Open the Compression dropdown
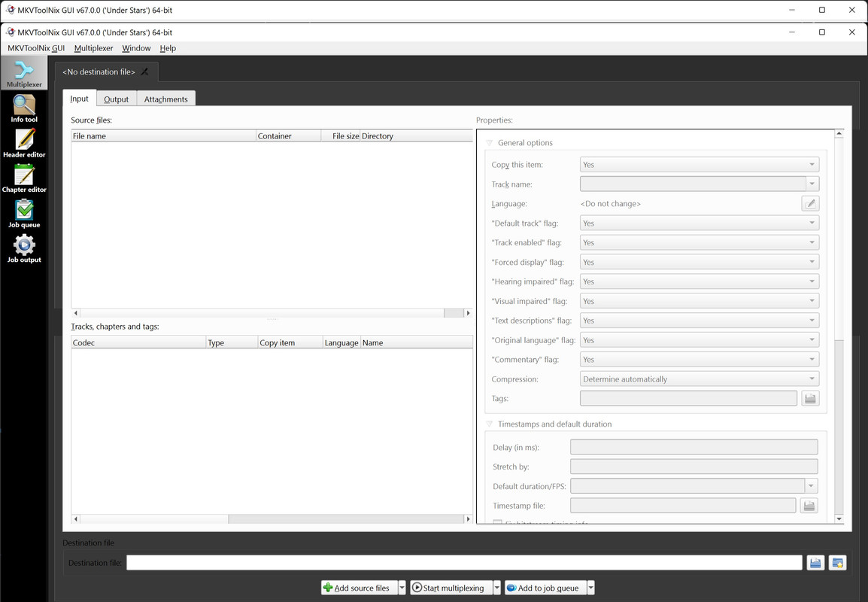Image resolution: width=868 pixels, height=602 pixels. tap(700, 379)
